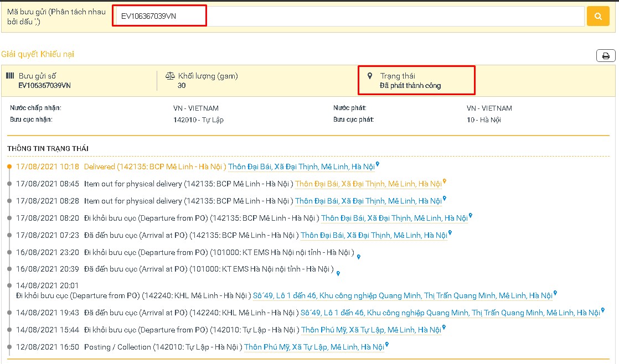Image resolution: width=619 pixels, height=364 pixels.
Task: Click the timestamp '14/08/2021 20:01'
Action: 48,285
